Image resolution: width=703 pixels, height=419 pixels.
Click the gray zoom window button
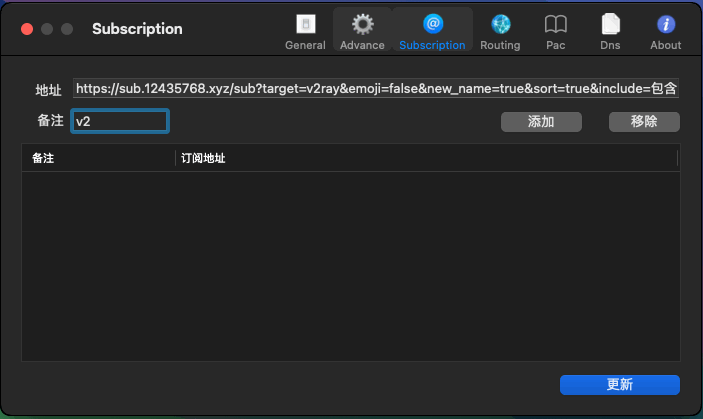coord(67,29)
